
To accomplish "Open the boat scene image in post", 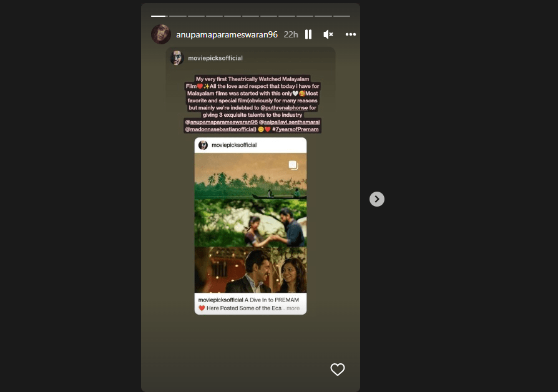I will coord(250,176).
